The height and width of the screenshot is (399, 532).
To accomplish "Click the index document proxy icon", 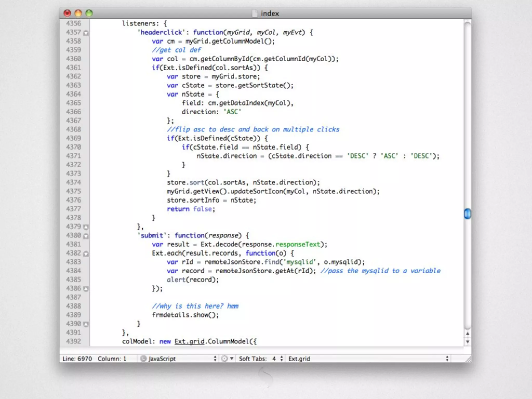I will [x=255, y=13].
